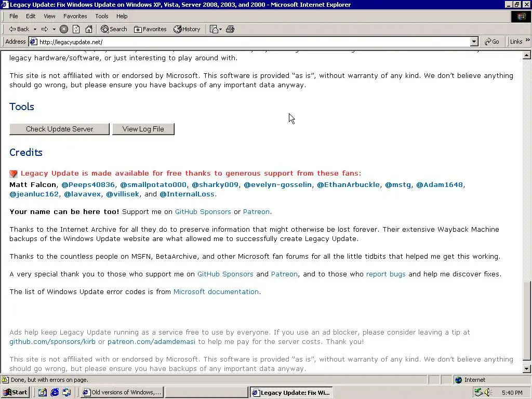Open the History pane from the toolbar
This screenshot has width=532, height=399.
pos(187,29)
